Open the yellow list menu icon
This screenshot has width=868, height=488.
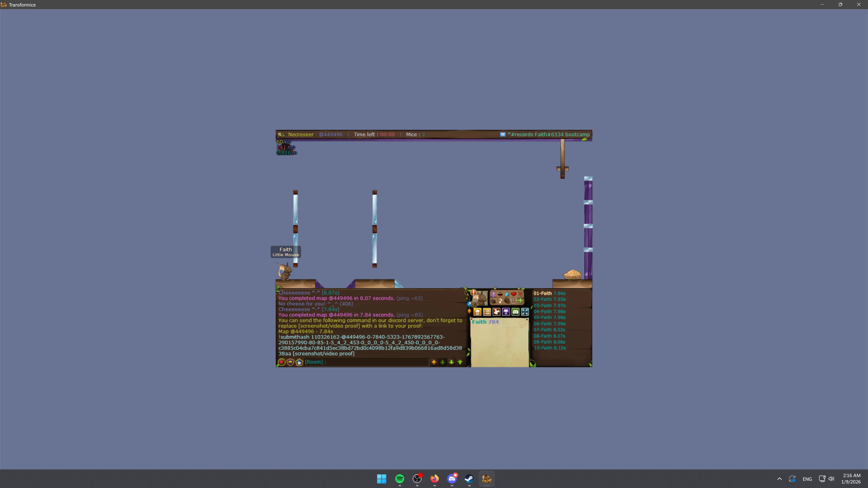coord(487,312)
